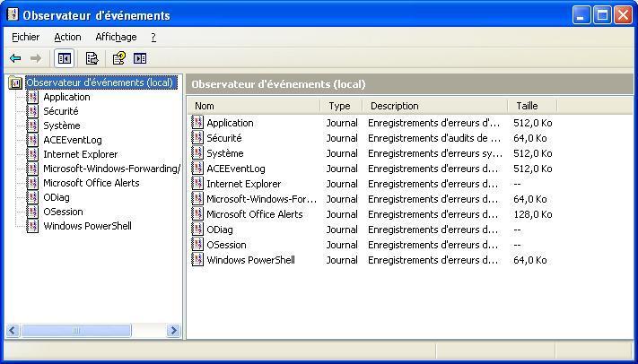Sort by the Description column header

pos(434,106)
